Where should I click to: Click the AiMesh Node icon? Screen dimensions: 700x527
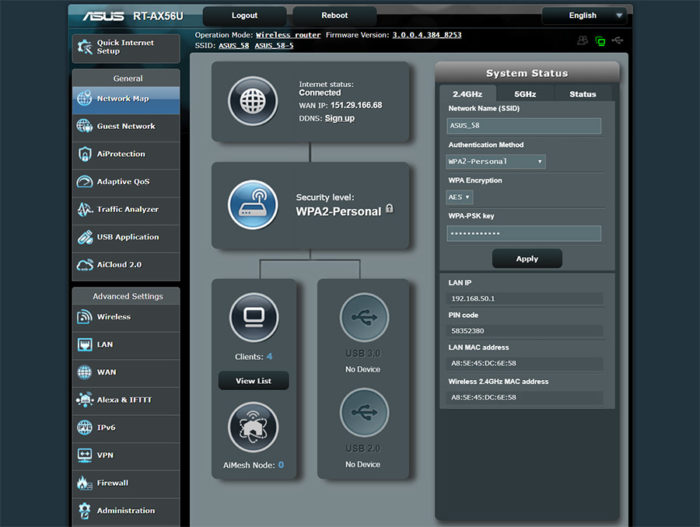253,428
